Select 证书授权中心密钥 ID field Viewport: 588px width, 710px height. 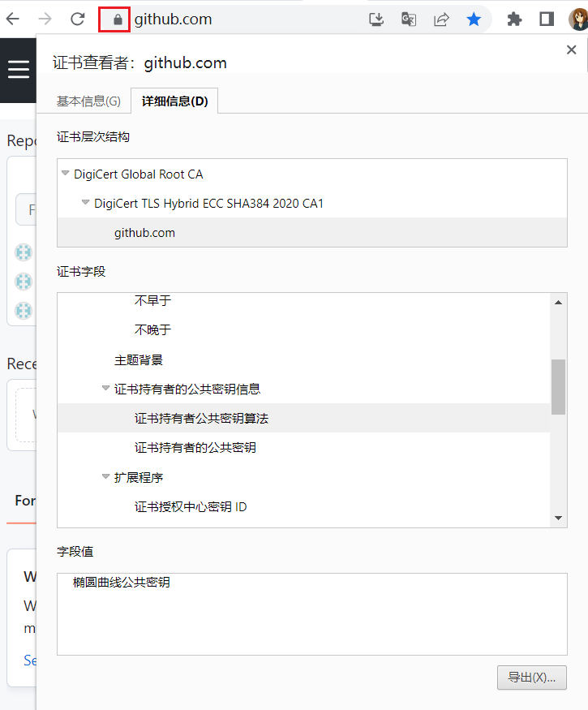click(x=191, y=506)
